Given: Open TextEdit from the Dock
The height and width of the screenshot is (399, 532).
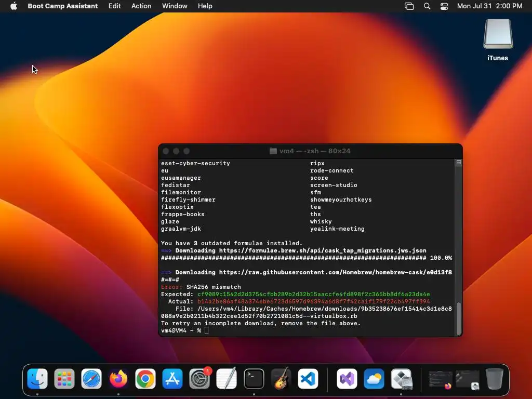Looking at the screenshot, I should (227, 379).
